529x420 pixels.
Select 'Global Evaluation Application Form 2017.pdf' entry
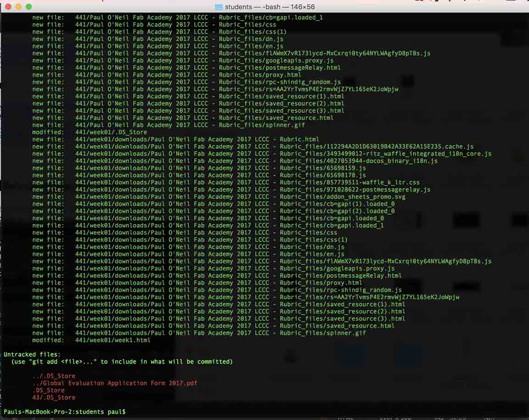(x=115, y=383)
